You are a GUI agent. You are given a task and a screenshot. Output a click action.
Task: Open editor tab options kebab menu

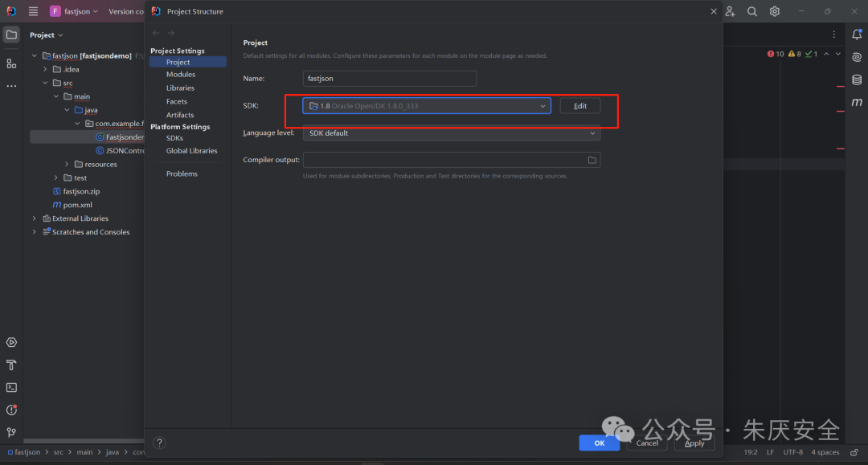pyautogui.click(x=834, y=35)
